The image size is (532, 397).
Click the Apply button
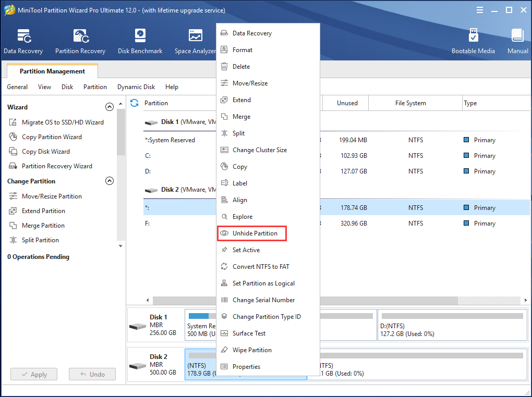pyautogui.click(x=33, y=374)
